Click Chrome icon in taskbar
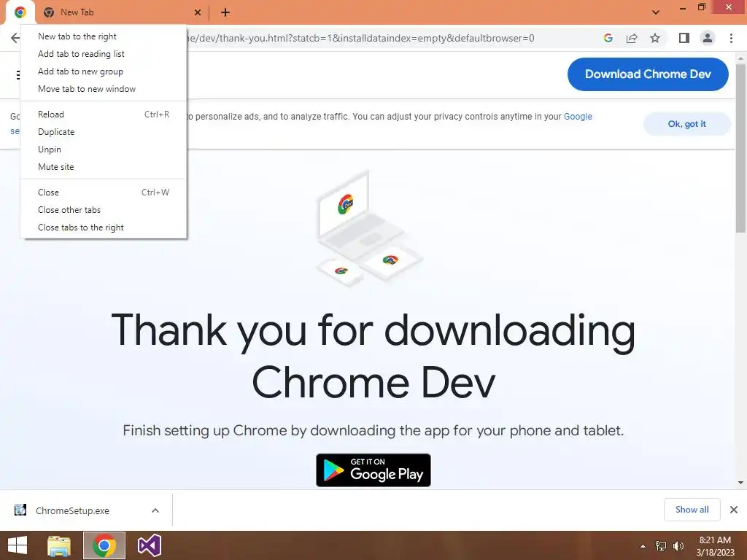The height and width of the screenshot is (560, 747). 104,545
